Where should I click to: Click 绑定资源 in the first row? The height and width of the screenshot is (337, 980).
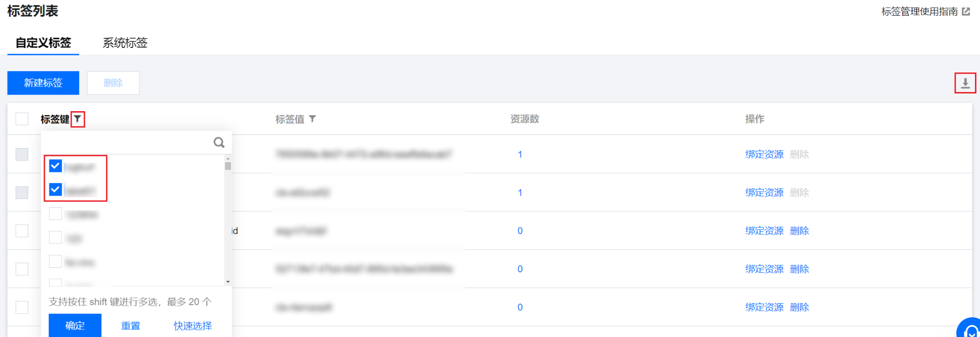(764, 155)
